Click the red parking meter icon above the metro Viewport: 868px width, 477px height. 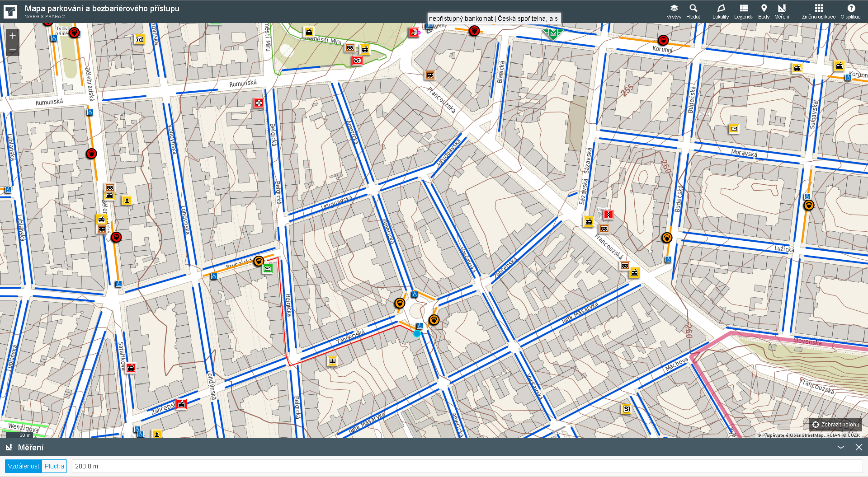point(474,31)
